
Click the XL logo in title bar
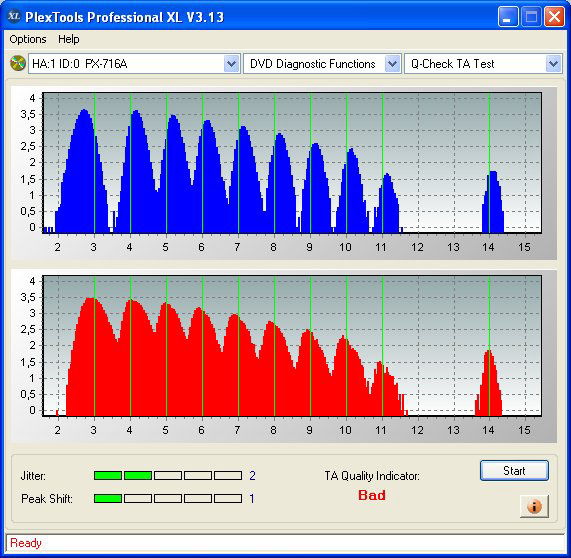(14, 16)
